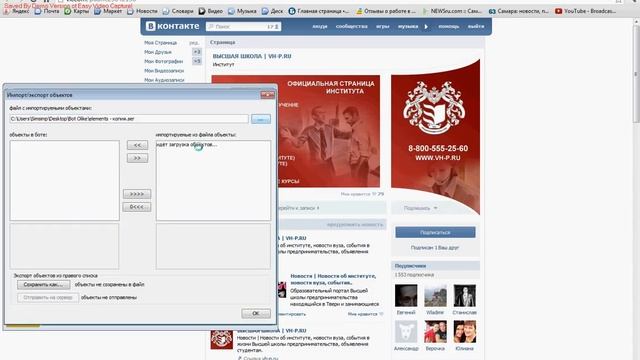
Task: Close the Импорт/экспорт объектов dialog
Action: coord(267,95)
